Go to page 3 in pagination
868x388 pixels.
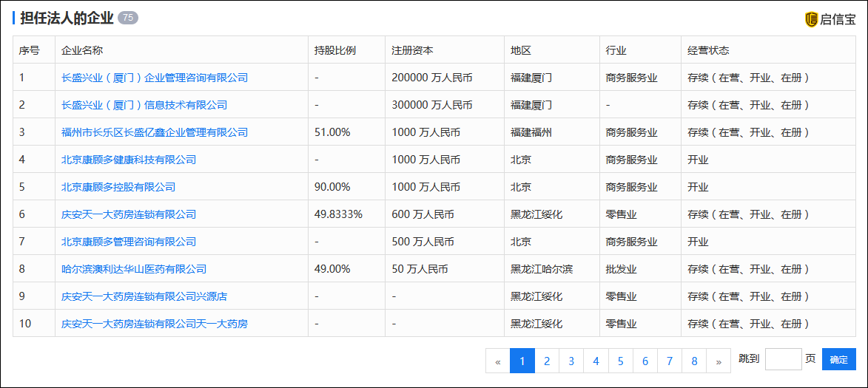tap(571, 361)
